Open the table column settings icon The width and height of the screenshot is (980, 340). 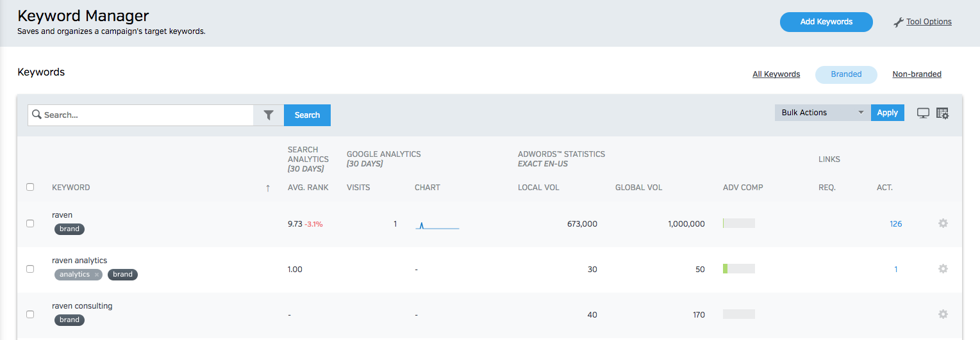point(942,113)
